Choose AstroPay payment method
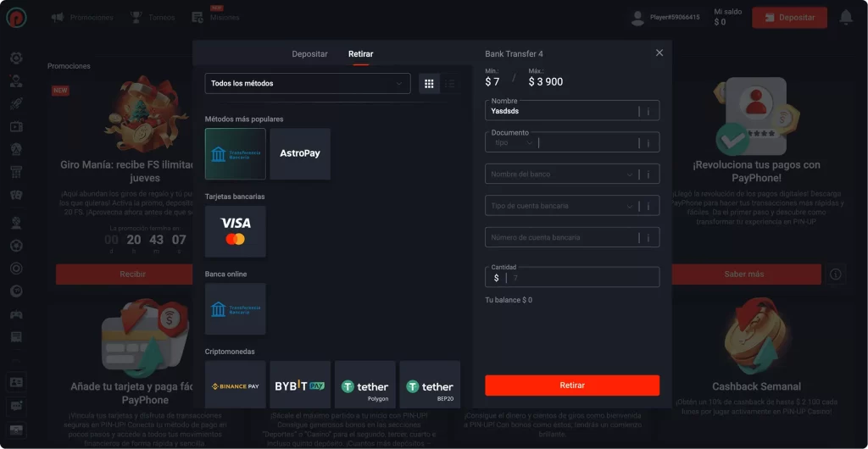 (300, 154)
